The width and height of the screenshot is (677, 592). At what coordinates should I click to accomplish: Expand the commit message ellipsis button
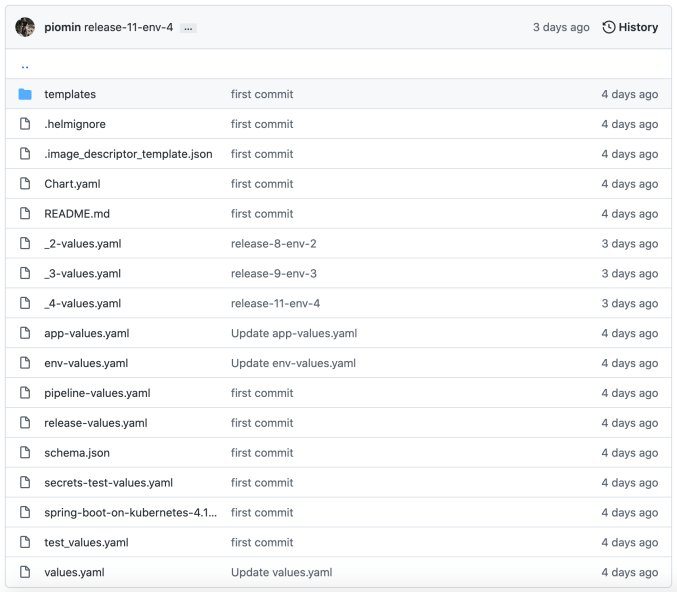pyautogui.click(x=188, y=28)
